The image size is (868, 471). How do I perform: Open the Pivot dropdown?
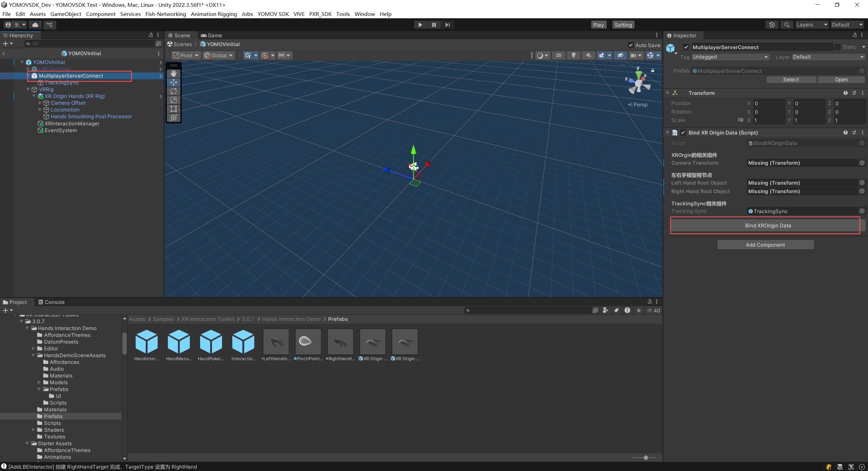click(186, 56)
